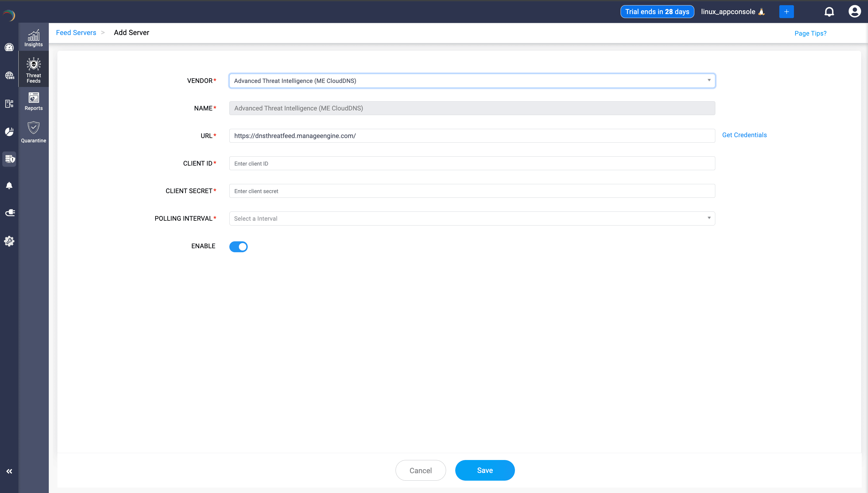Image resolution: width=868 pixels, height=493 pixels.
Task: Open the pie chart analytics icon in sidebar
Action: coord(9,132)
